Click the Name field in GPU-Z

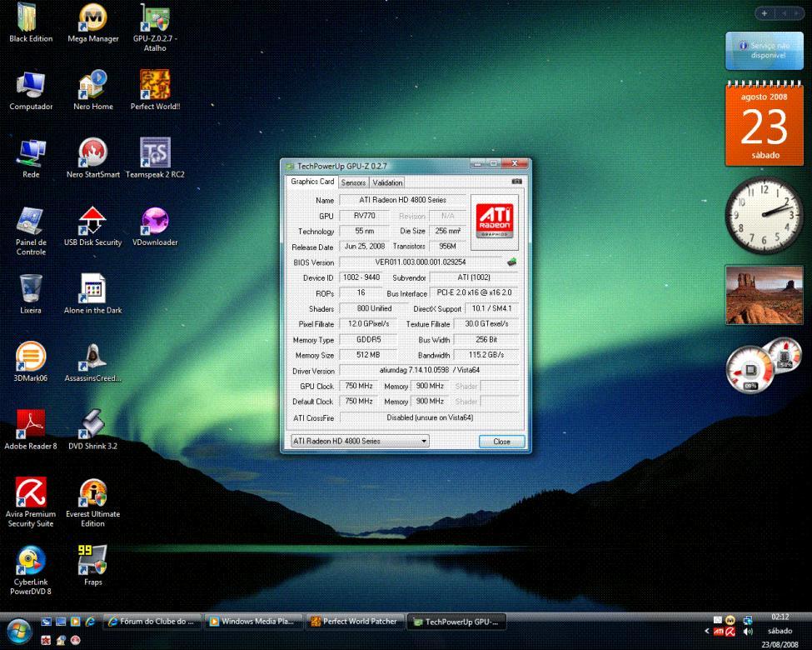point(402,199)
